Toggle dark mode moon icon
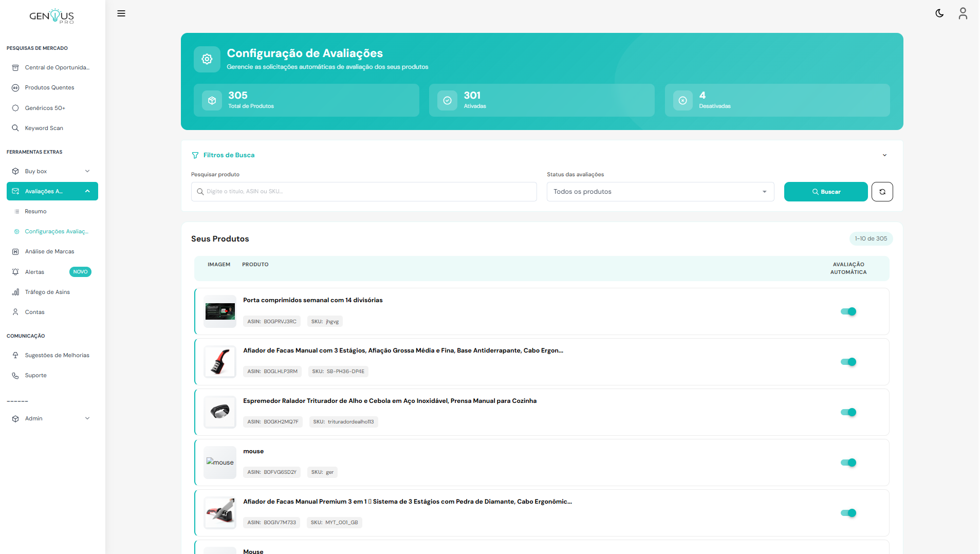Viewport: 980px width, 554px height. coord(939,13)
